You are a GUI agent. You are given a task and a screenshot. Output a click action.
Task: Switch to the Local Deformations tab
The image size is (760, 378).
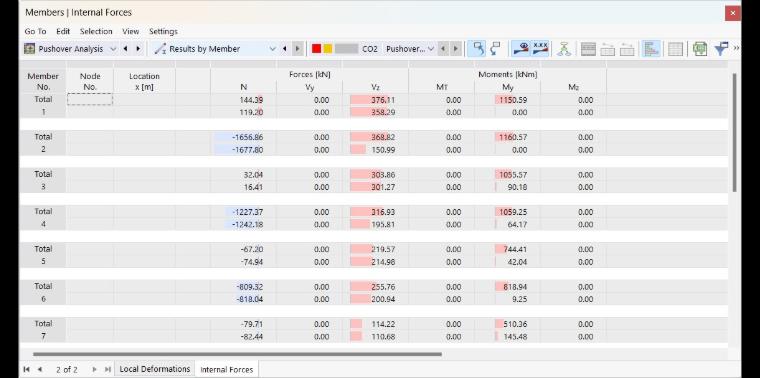(x=155, y=369)
